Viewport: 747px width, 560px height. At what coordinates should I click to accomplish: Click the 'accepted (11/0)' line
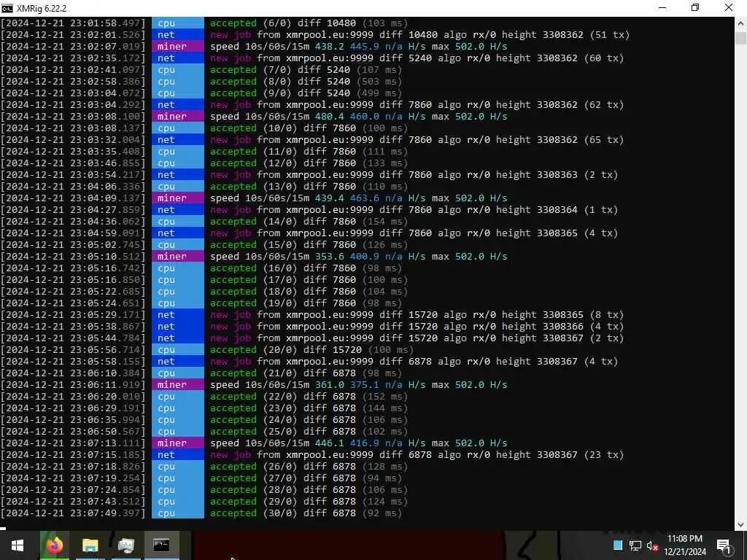coord(309,152)
